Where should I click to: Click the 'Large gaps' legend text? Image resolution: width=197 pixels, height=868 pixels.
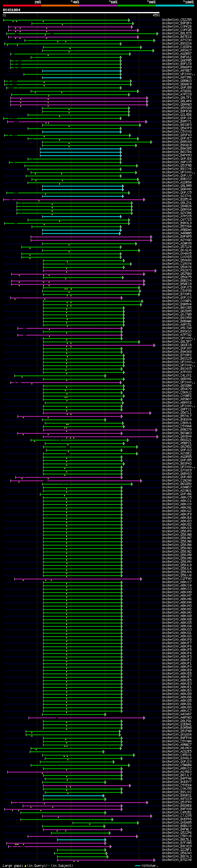[13, 865]
